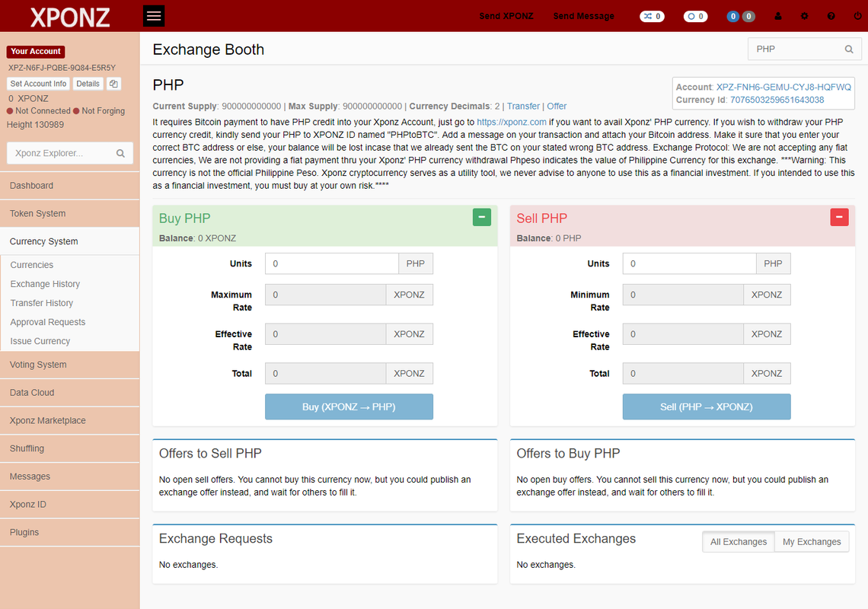Expand Token System sidebar section
868x609 pixels.
[x=70, y=214]
